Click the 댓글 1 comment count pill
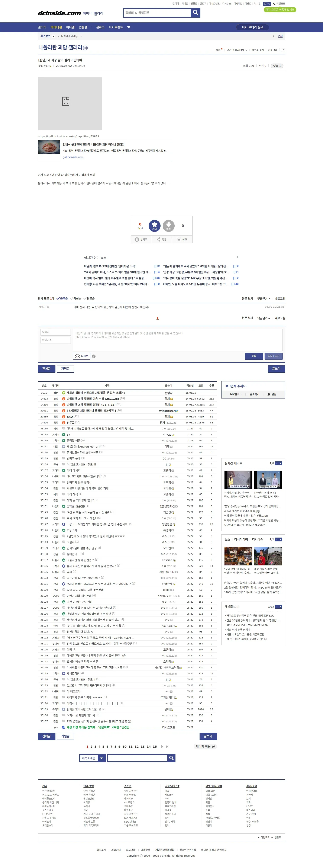Viewport: 323px width, 868px height. click(x=277, y=66)
